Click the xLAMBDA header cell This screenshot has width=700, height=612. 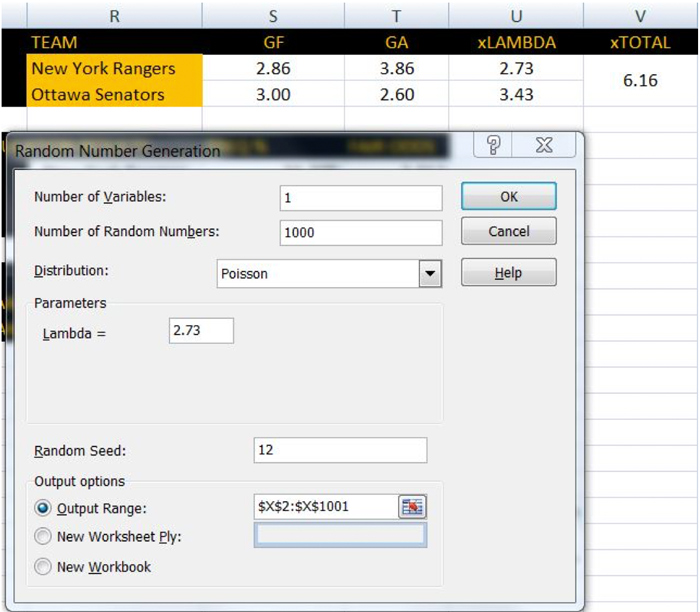tap(516, 42)
